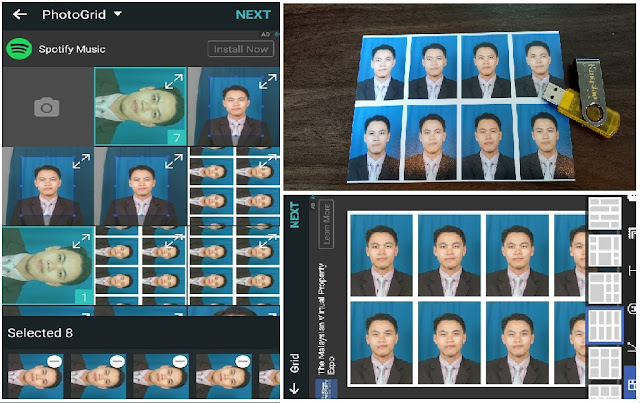The height and width of the screenshot is (403, 640).
Task: Tap expand arrows on bottom-row center collage
Action: click(x=174, y=240)
